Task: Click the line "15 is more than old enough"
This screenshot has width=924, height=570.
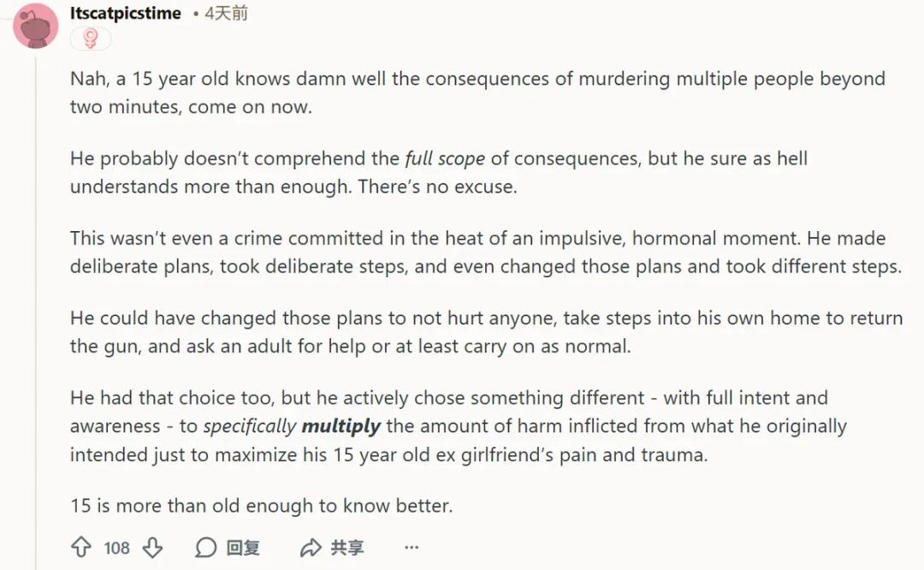Action: coord(261,506)
